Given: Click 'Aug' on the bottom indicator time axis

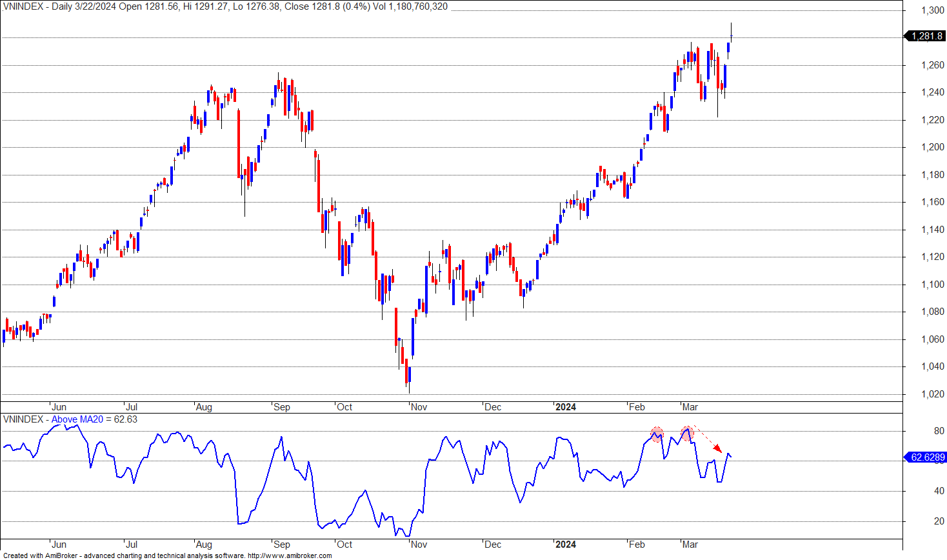Looking at the screenshot, I should (203, 545).
